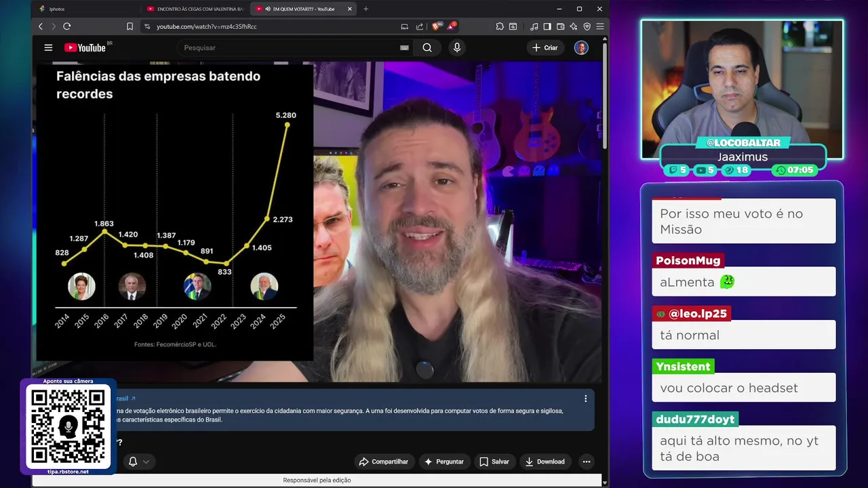Image resolution: width=868 pixels, height=488 pixels.
Task: Click the tipa.rbstore.net QR code
Action: click(x=68, y=427)
